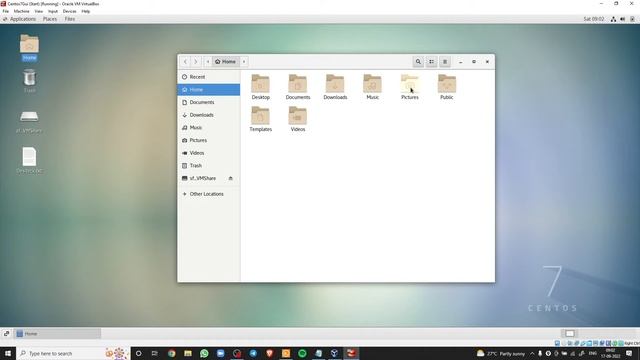The height and width of the screenshot is (360, 640).
Task: Click the small arrow right of Home path
Action: tap(244, 62)
